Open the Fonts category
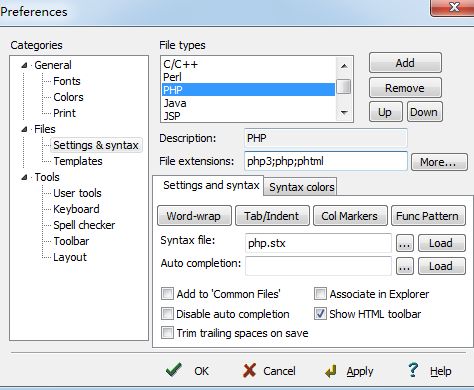The height and width of the screenshot is (390, 474). tap(67, 81)
